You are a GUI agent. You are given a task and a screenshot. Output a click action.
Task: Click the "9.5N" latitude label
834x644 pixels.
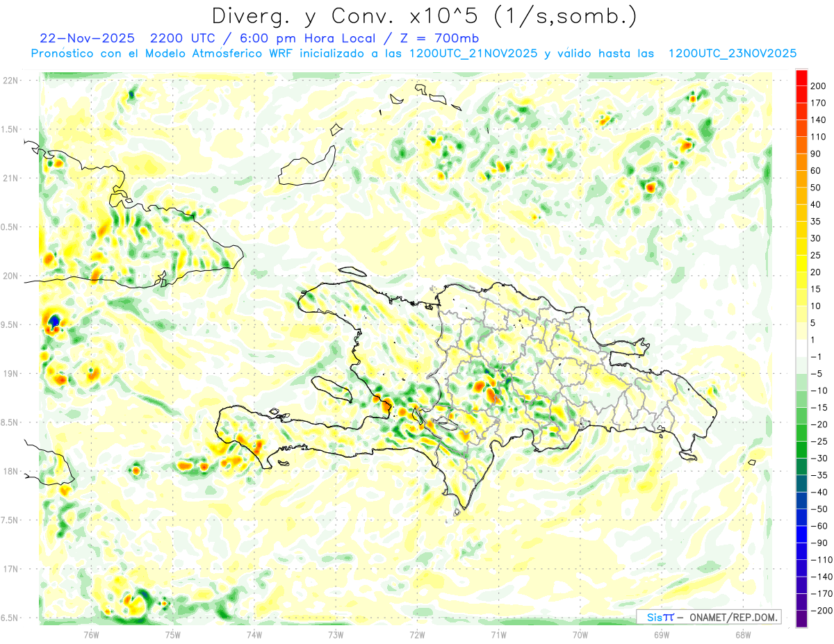[x=10, y=324]
